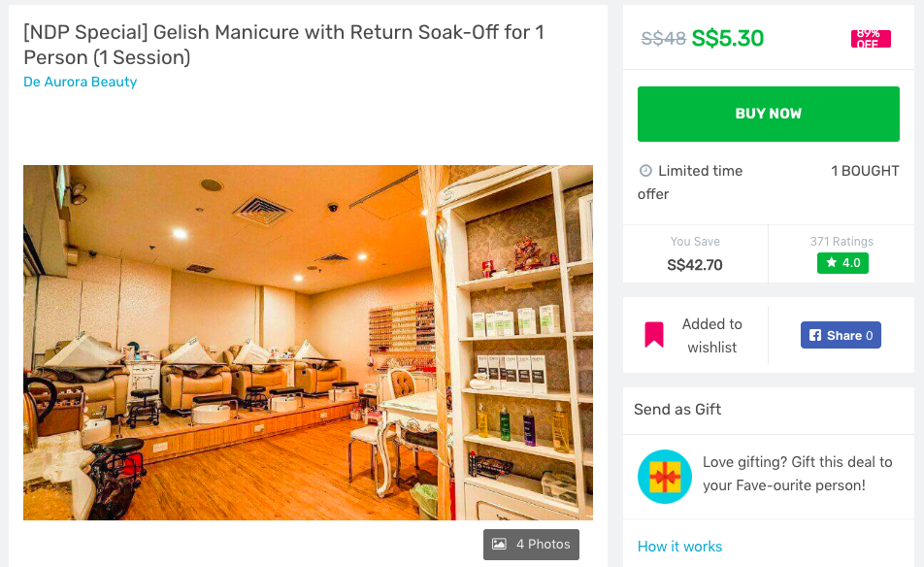The width and height of the screenshot is (924, 567).
Task: Click the green 4.0 rating badge
Action: click(x=841, y=263)
